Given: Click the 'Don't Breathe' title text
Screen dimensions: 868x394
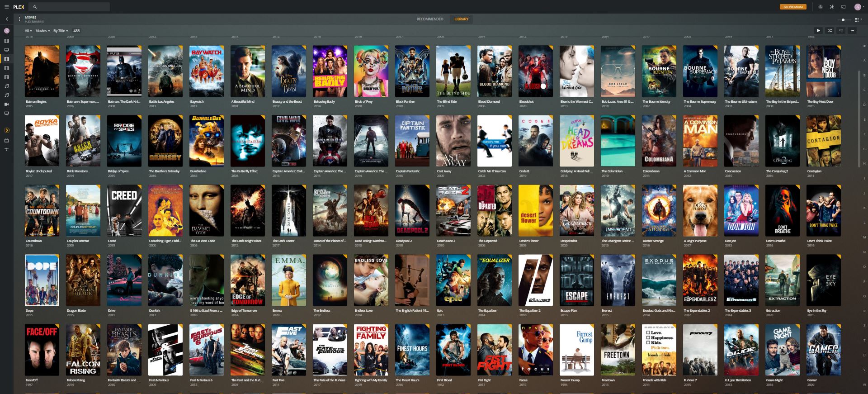Looking at the screenshot, I should pos(776,241).
